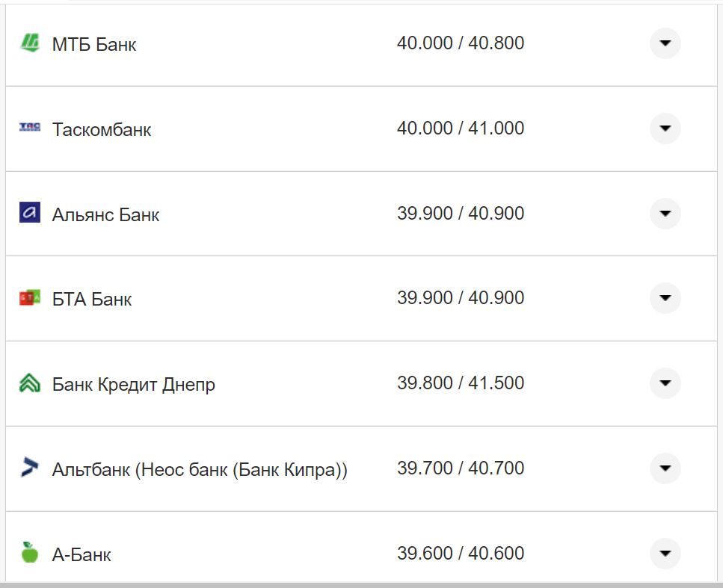Expand the Таскомбанк row details arrow
The image size is (723, 588).
tap(665, 129)
